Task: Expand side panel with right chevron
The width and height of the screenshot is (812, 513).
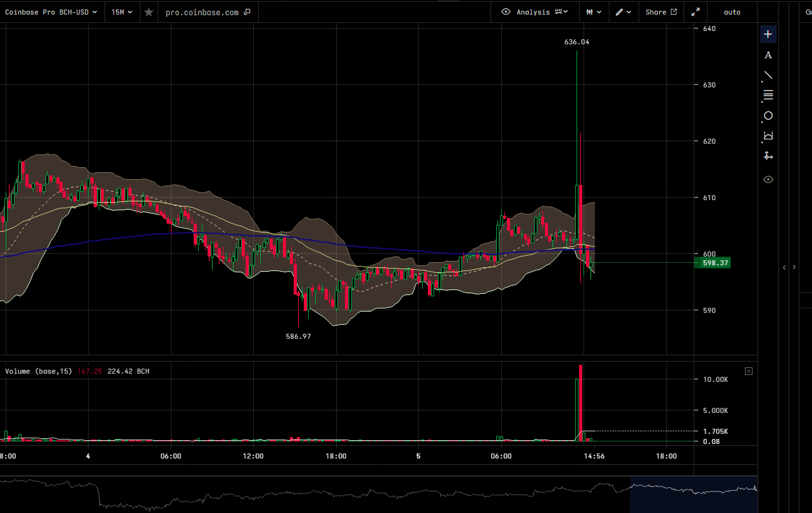Action: click(794, 267)
